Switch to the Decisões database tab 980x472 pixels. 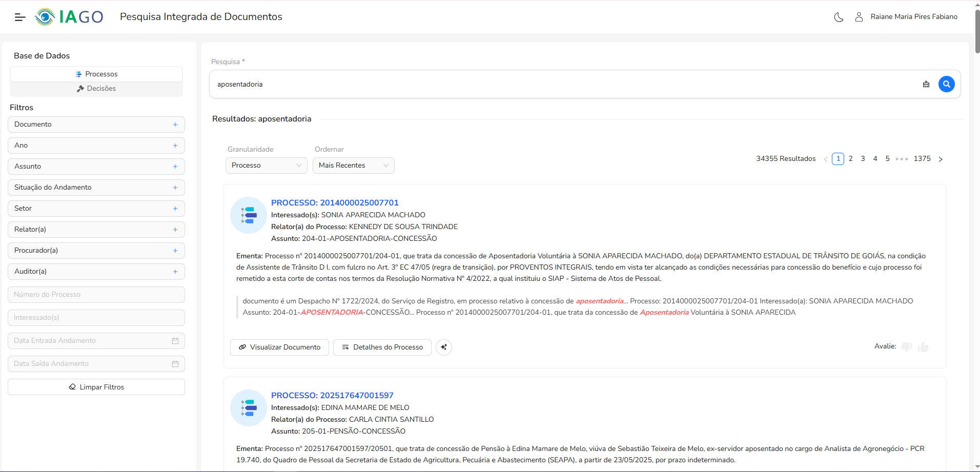point(96,89)
